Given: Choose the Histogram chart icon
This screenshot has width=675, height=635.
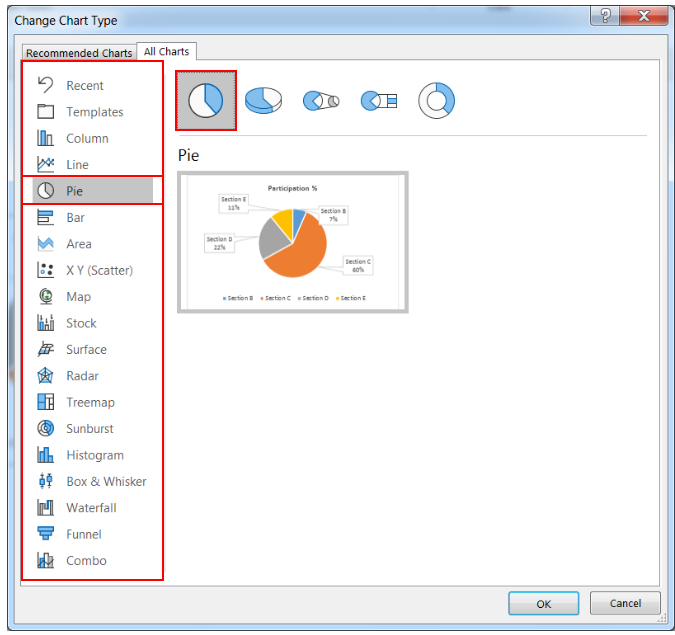Looking at the screenshot, I should [x=45, y=455].
